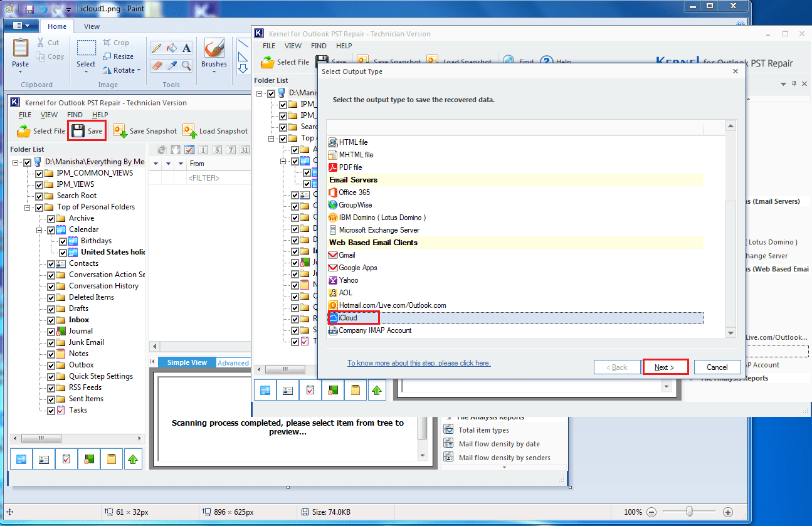Toggle the Sent Items checkbox in left tree
This screenshot has height=526, width=812.
tap(51, 399)
